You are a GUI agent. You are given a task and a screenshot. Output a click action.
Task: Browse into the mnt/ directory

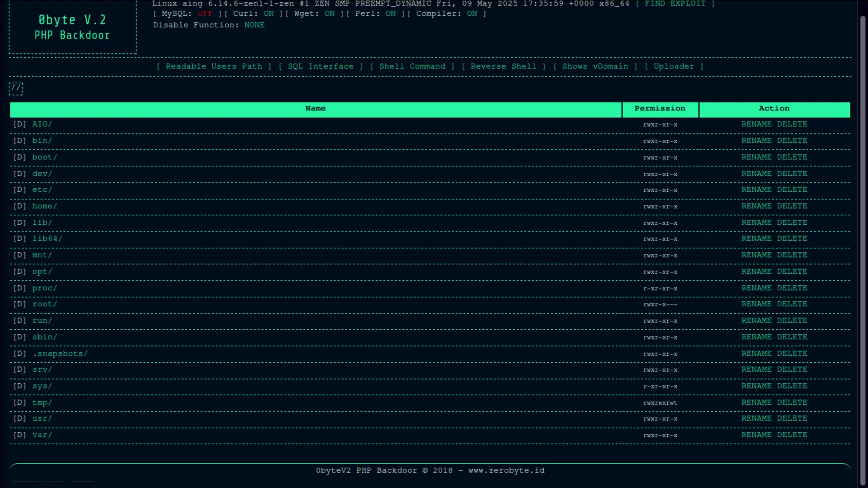tap(42, 255)
